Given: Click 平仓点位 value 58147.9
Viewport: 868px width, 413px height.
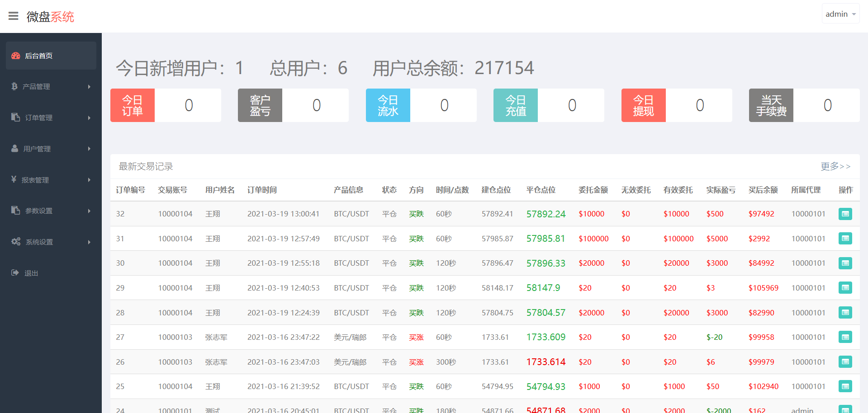Looking at the screenshot, I should tap(543, 288).
